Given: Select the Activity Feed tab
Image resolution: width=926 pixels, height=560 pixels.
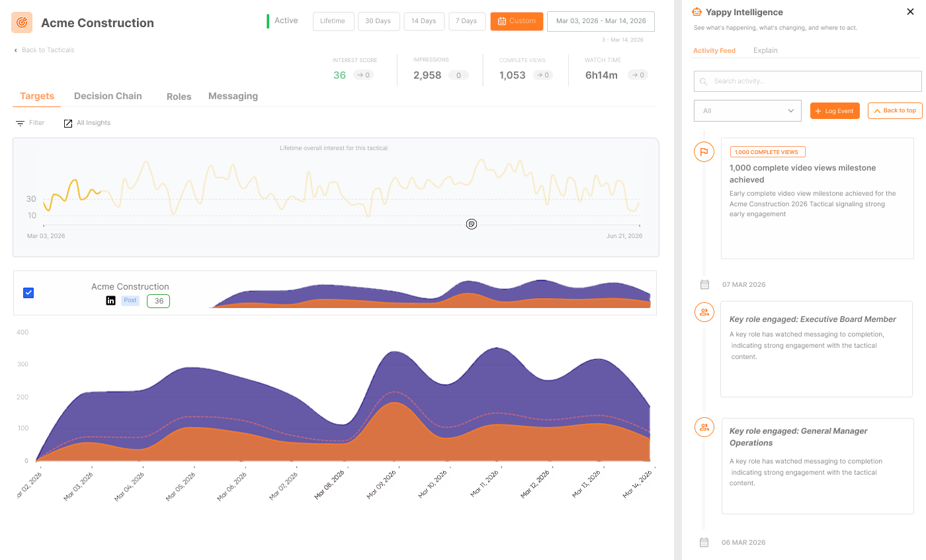Looking at the screenshot, I should click(714, 51).
